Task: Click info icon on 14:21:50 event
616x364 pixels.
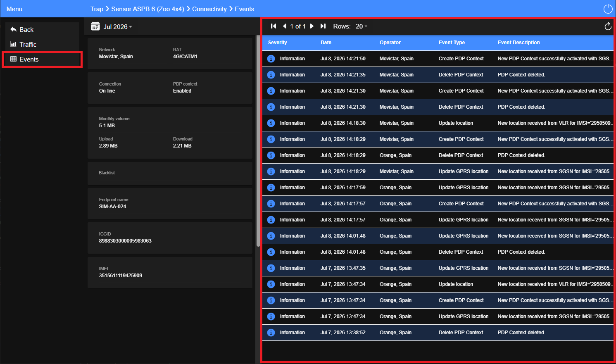Action: pos(271,59)
